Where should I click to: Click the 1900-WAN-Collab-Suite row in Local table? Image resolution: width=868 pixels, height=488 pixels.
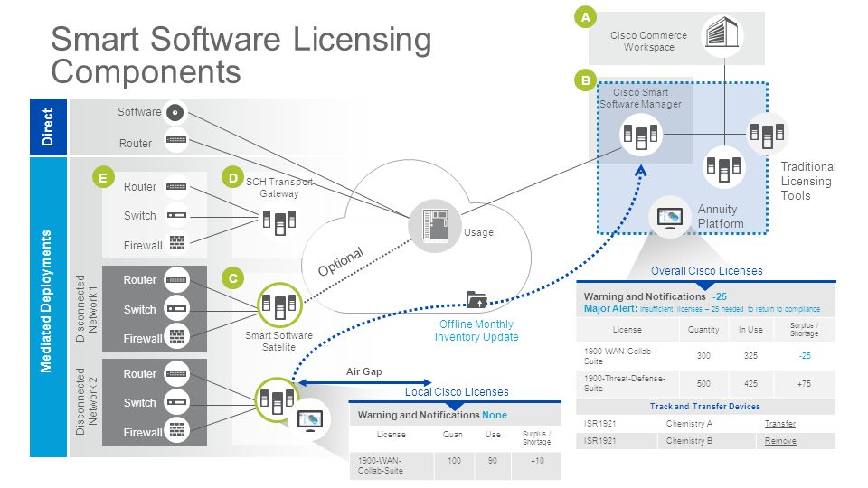coord(455,465)
